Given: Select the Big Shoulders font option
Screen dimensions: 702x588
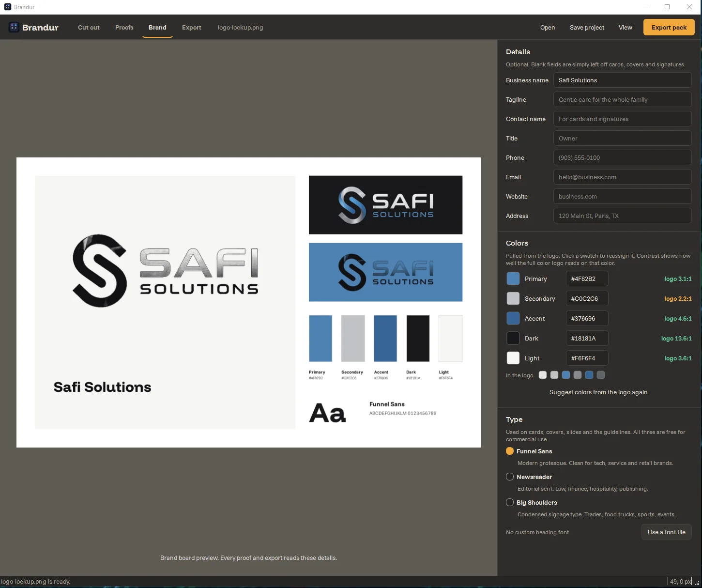Looking at the screenshot, I should [531, 502].
